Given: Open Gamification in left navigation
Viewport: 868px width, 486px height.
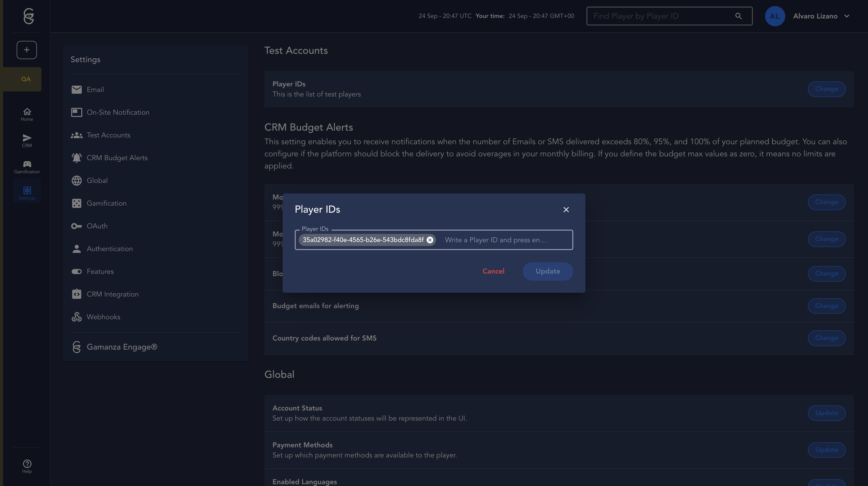Looking at the screenshot, I should (x=27, y=167).
